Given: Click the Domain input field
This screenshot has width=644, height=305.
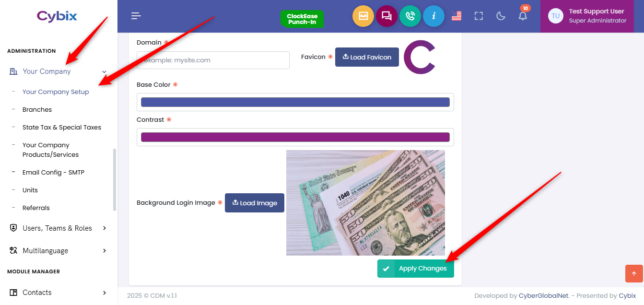Looking at the screenshot, I should [213, 60].
